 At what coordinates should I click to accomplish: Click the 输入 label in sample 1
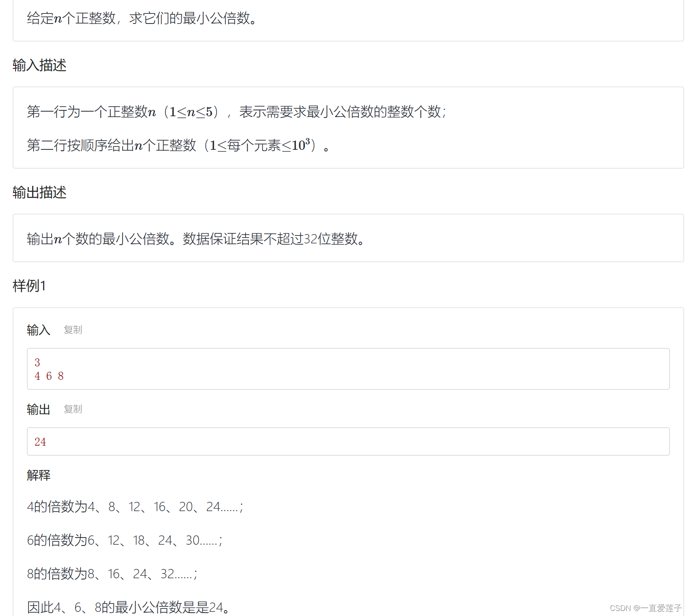coord(39,330)
